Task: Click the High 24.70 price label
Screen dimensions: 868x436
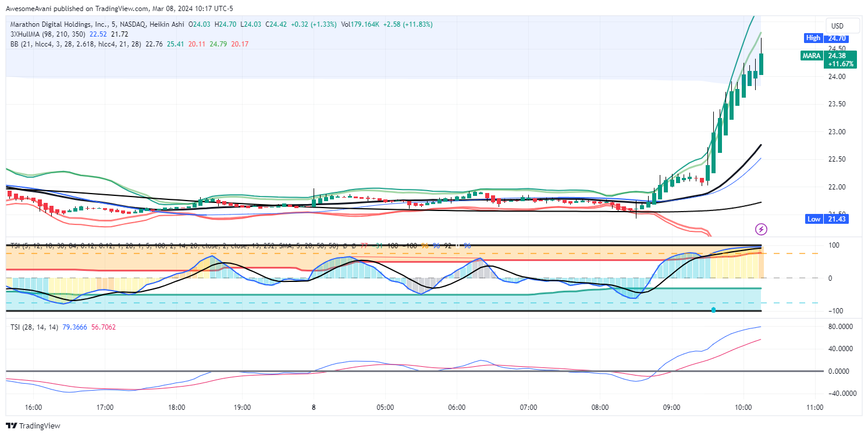Action: (826, 38)
